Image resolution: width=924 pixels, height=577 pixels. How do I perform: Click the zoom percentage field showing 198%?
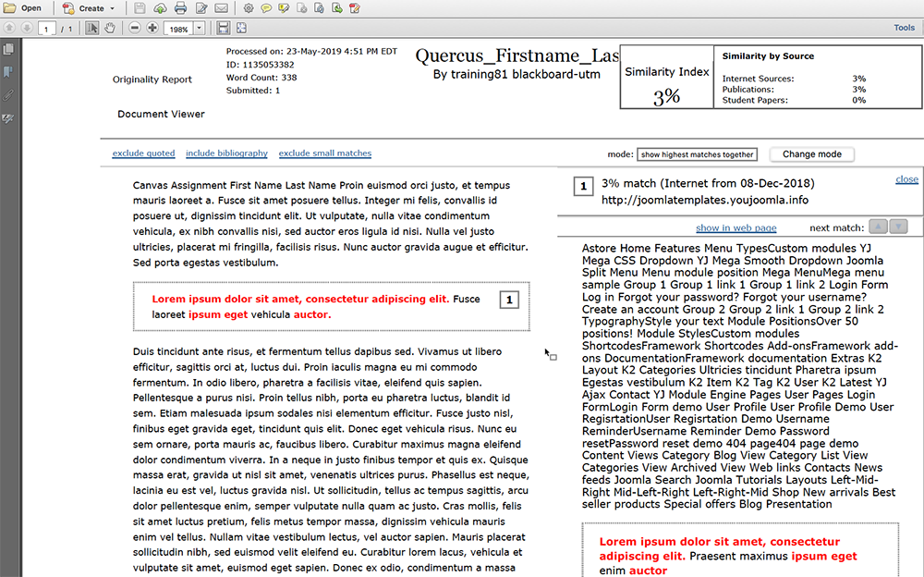[178, 29]
